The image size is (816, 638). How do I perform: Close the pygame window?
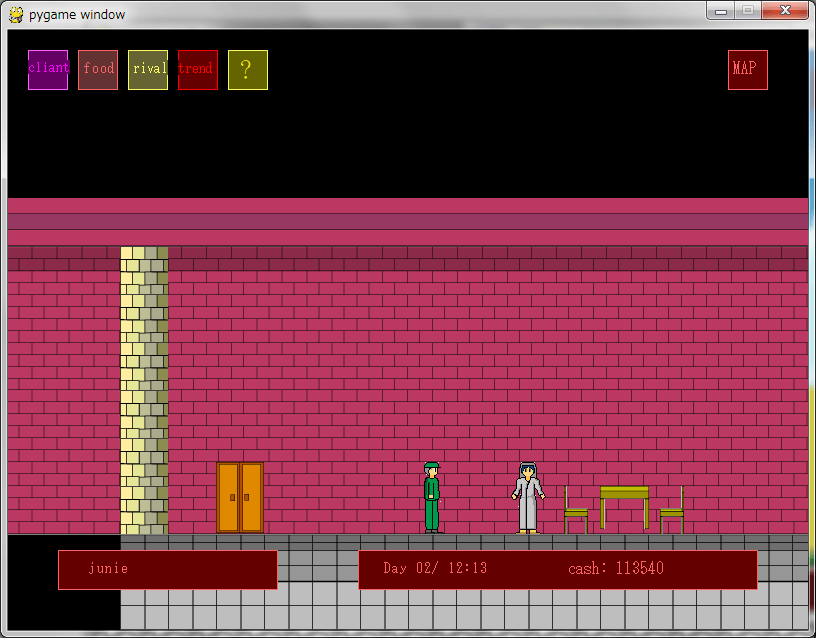(785, 11)
